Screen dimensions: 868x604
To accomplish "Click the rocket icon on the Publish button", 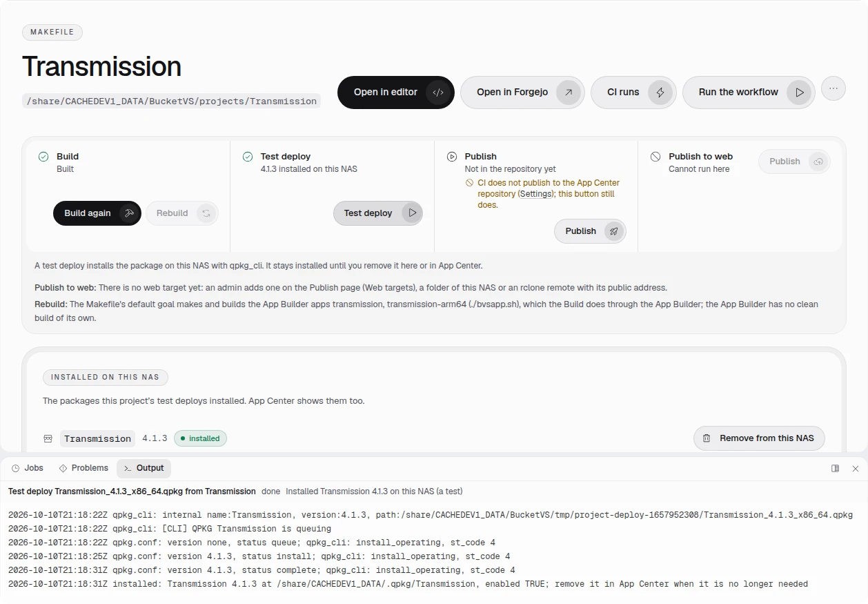I will (x=613, y=231).
